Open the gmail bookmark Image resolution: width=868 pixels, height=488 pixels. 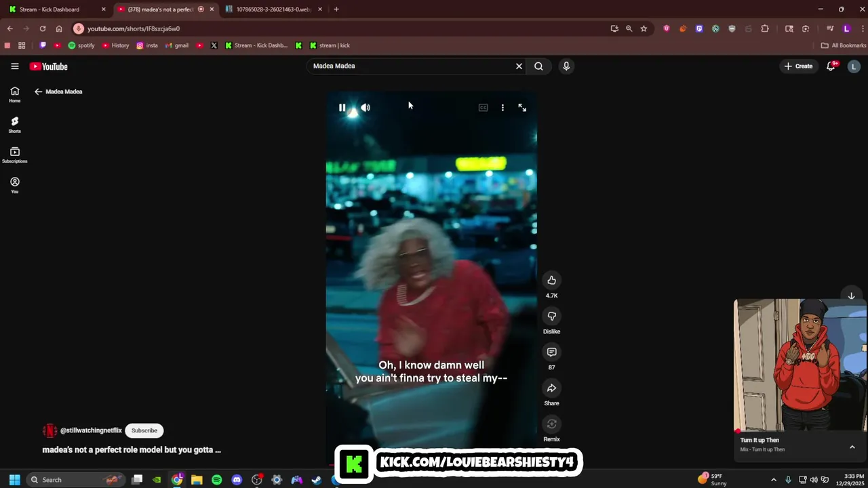pos(177,45)
